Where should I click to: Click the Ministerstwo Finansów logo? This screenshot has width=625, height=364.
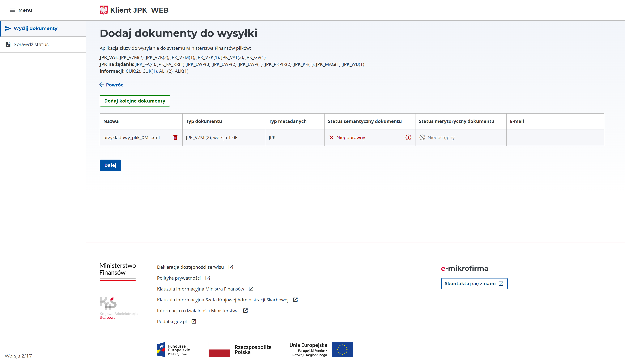point(117,272)
